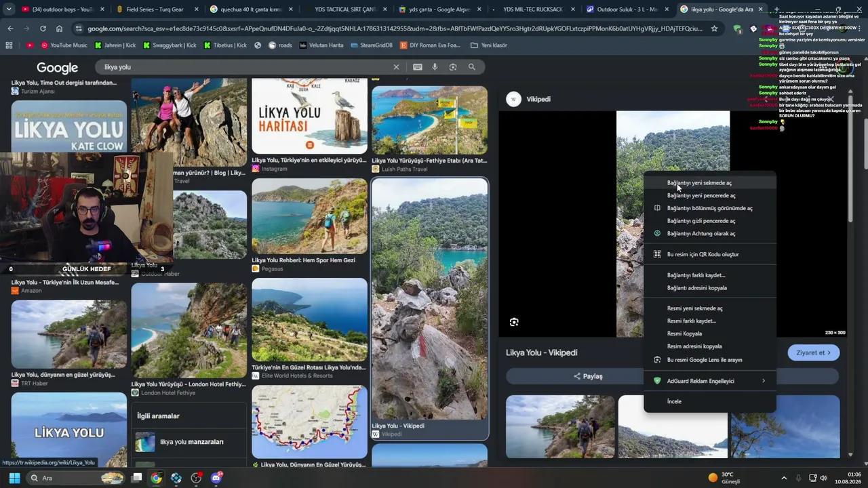Screen dimensions: 868x488
Task: Reload the current Google page
Action: pos(43,28)
